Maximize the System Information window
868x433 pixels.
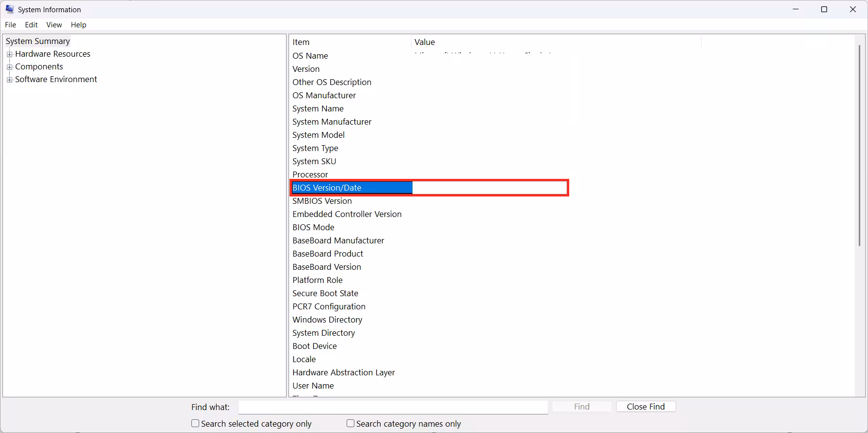(824, 9)
